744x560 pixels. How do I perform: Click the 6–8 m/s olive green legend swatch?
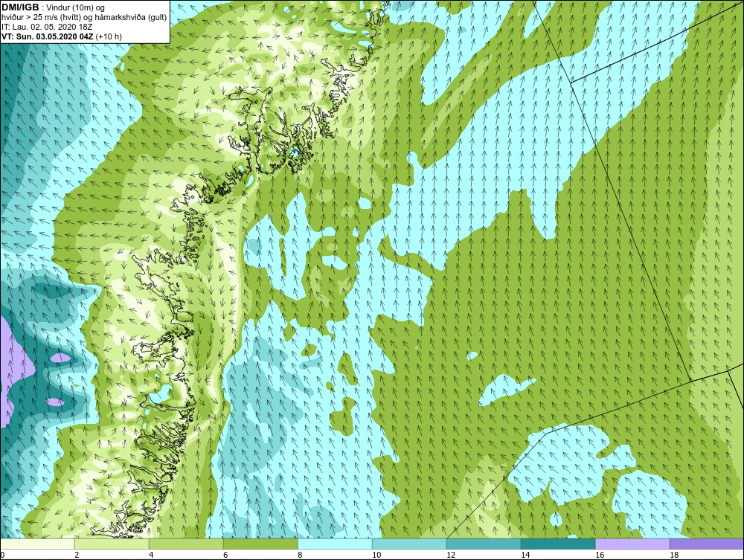tap(260, 544)
